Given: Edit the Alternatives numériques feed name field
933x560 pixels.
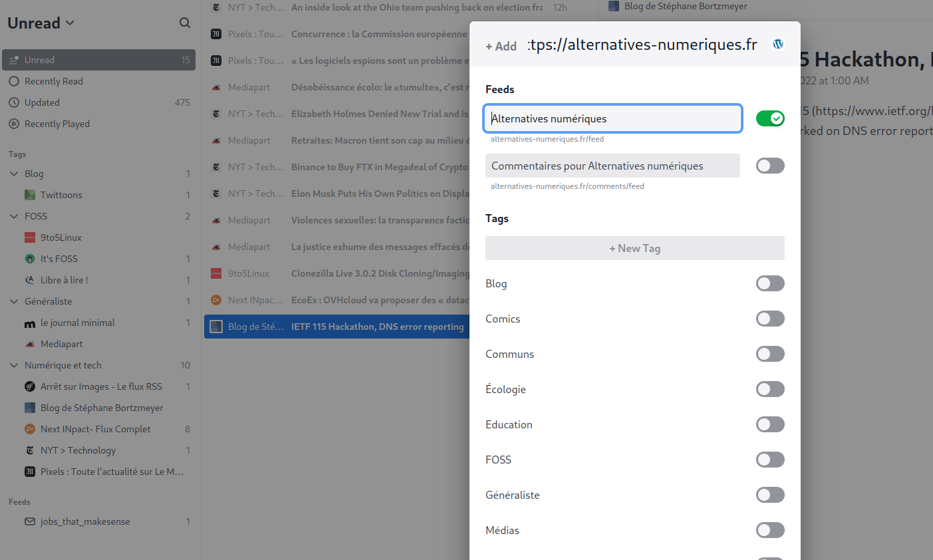Looking at the screenshot, I should (612, 118).
